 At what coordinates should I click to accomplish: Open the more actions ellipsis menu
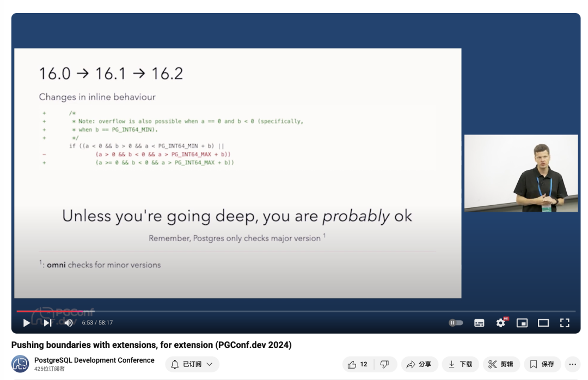pyautogui.click(x=573, y=364)
